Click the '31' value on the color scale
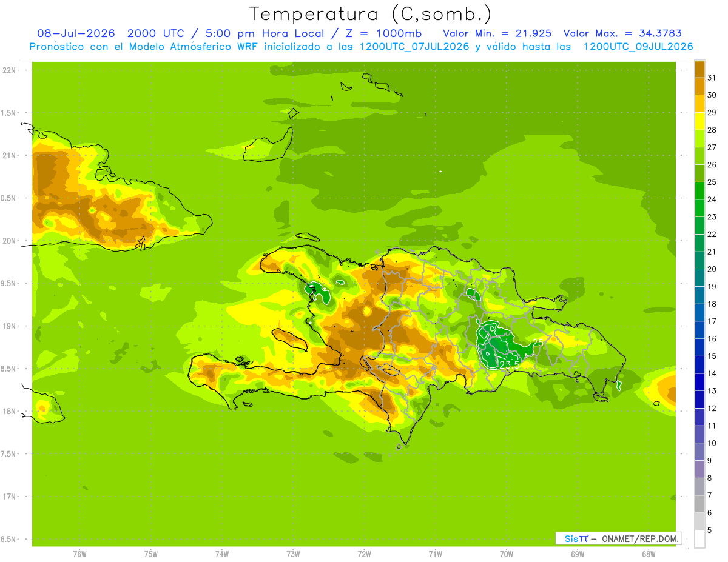The height and width of the screenshot is (562, 728). pos(712,78)
